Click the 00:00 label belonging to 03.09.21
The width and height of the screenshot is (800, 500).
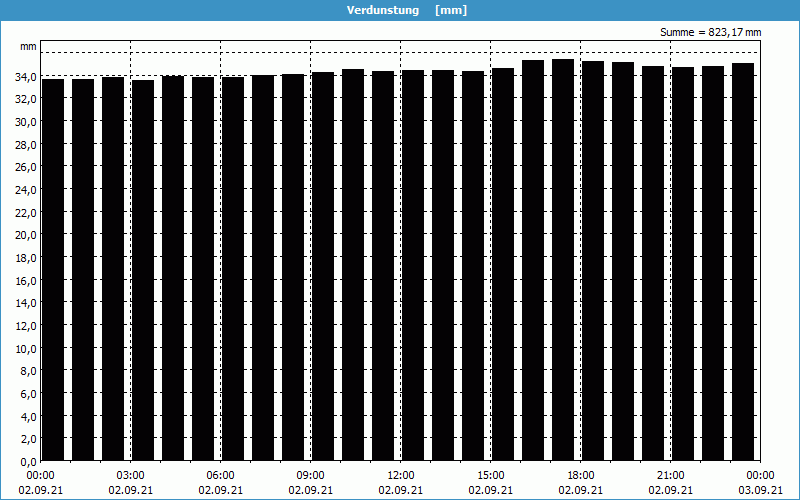(x=760, y=476)
